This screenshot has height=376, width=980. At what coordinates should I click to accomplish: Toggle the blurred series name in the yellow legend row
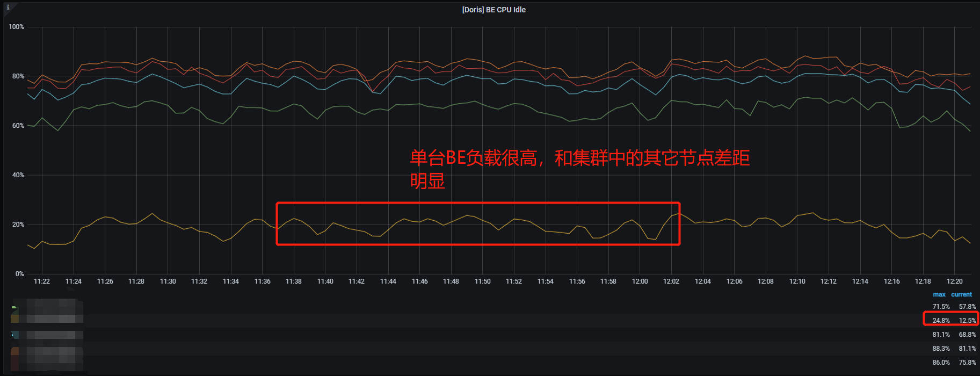coord(54,319)
